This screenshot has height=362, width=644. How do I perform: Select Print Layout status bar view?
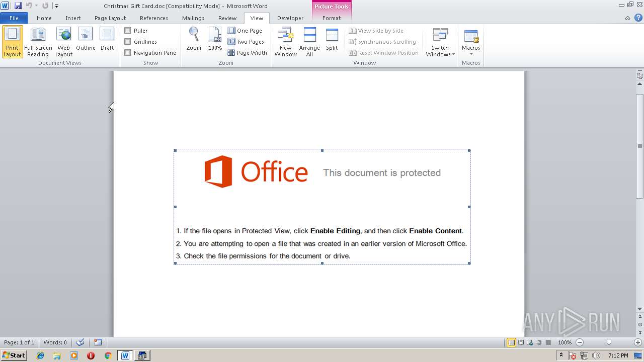click(511, 342)
